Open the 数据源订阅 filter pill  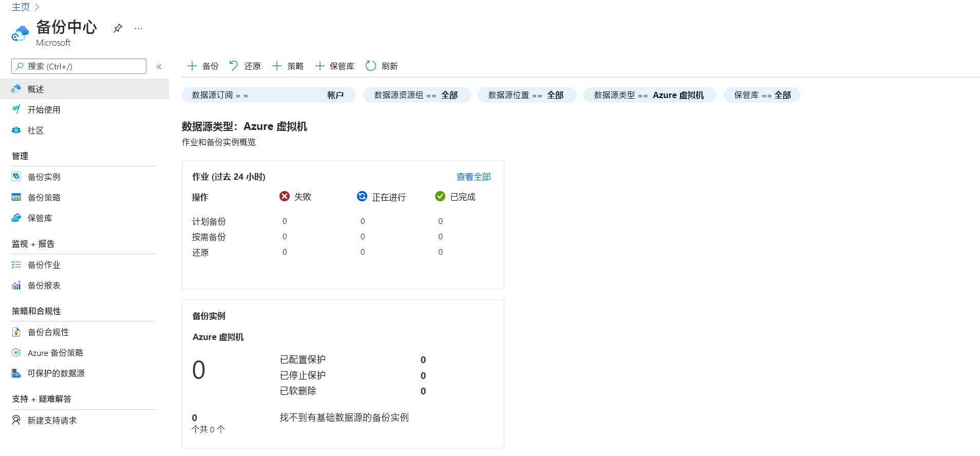point(269,95)
